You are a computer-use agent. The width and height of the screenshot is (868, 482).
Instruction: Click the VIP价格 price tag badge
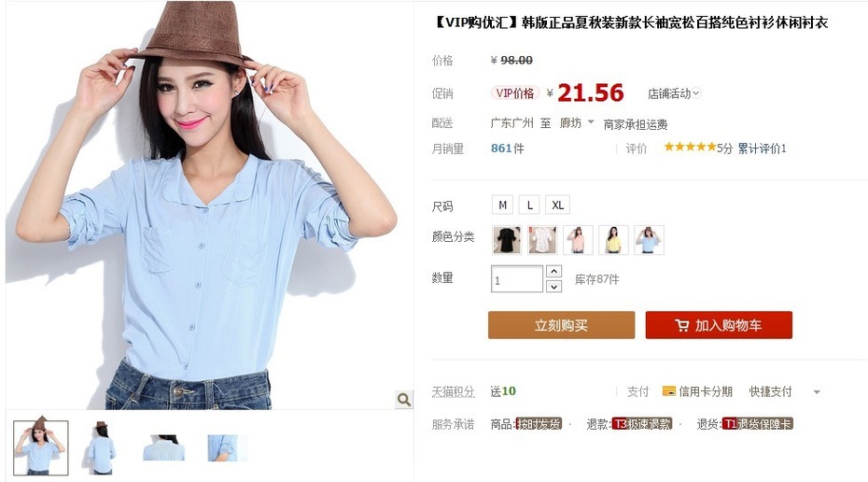point(515,93)
